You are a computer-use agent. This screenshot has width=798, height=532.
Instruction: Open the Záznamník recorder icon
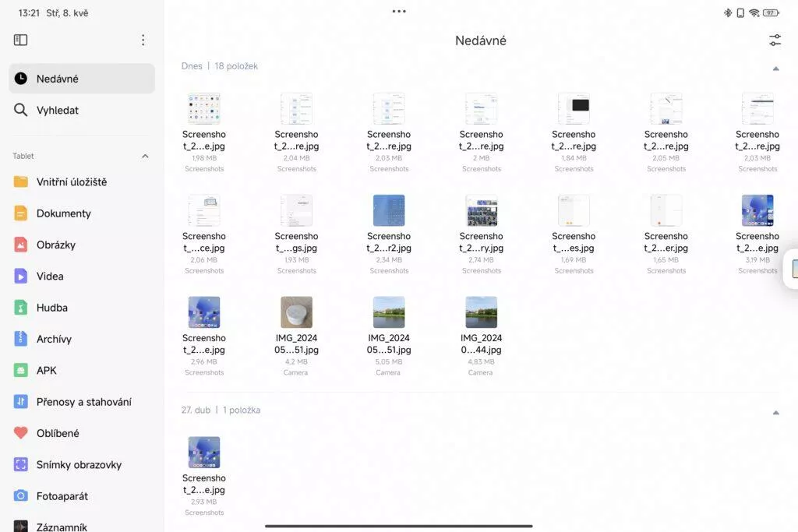20,526
